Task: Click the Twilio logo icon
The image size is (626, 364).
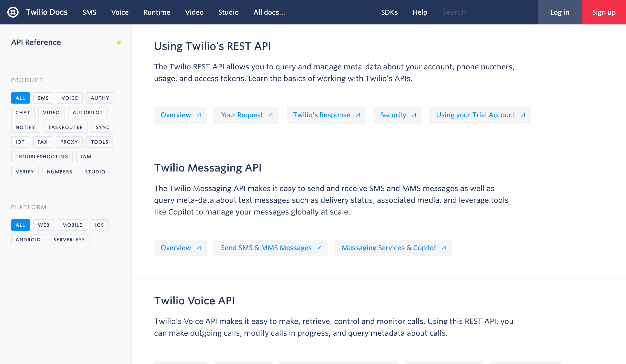Action: (x=12, y=12)
